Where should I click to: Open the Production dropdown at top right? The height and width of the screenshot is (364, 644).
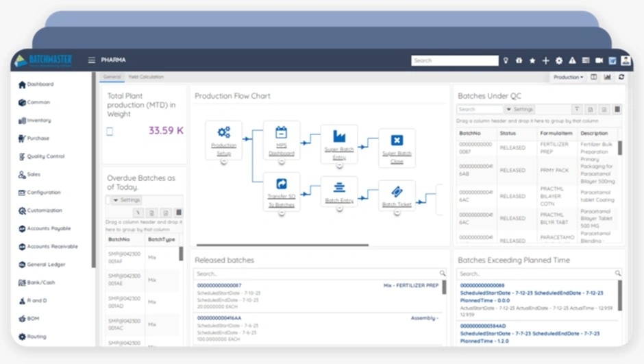(568, 77)
